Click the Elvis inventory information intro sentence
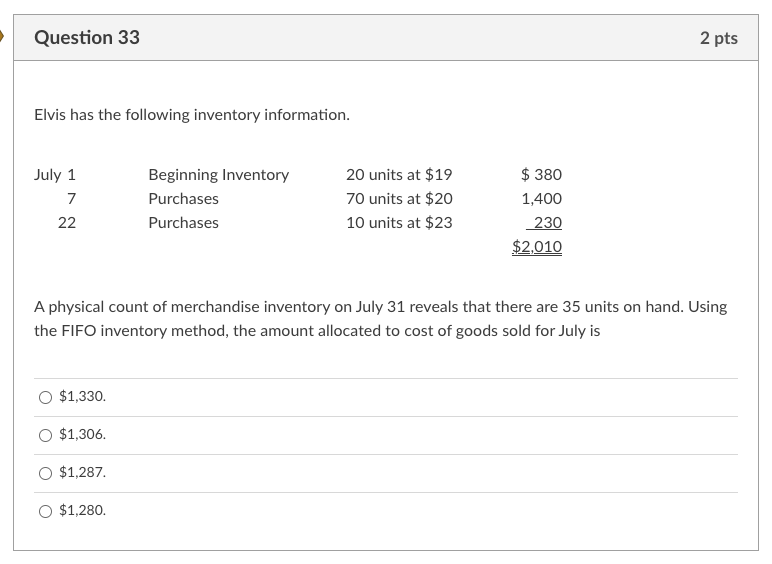772x564 pixels. [x=192, y=115]
